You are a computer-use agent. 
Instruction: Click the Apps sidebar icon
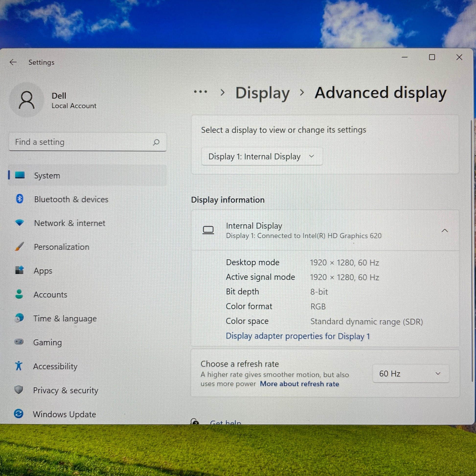[20, 270]
